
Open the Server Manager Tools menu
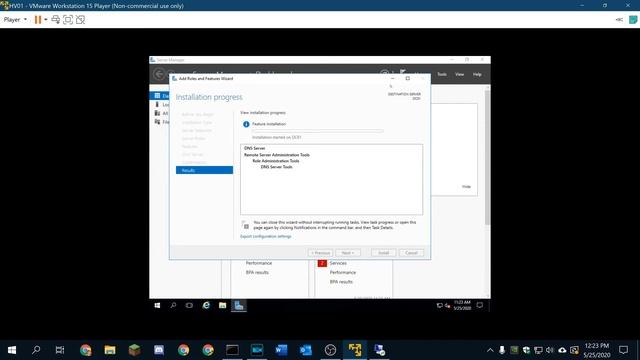tap(442, 74)
